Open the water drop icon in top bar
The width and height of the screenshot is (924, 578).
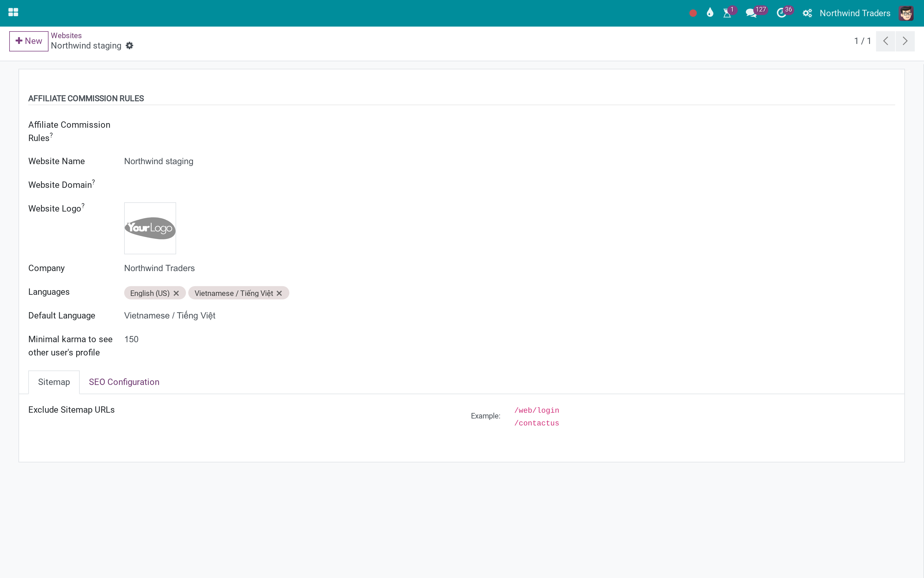(710, 13)
